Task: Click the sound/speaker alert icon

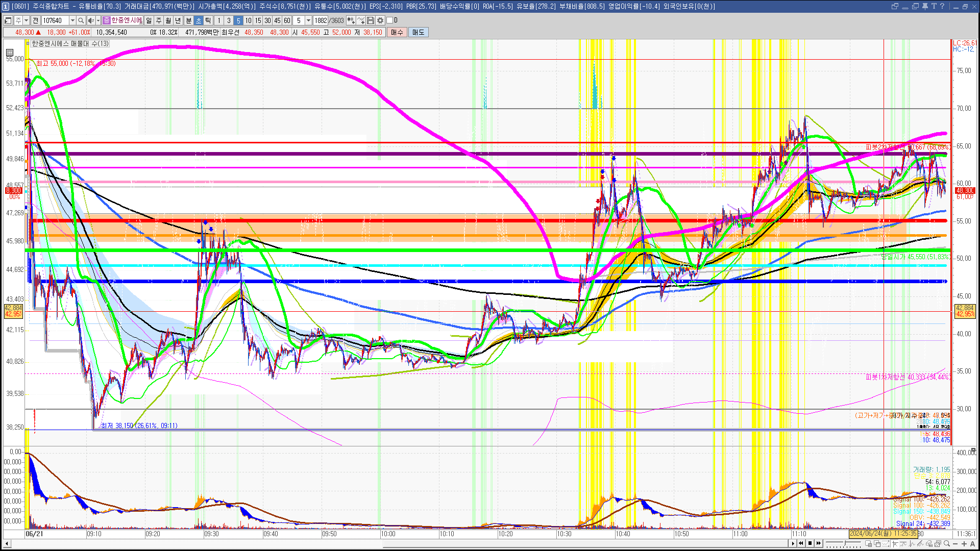Action: [x=90, y=20]
